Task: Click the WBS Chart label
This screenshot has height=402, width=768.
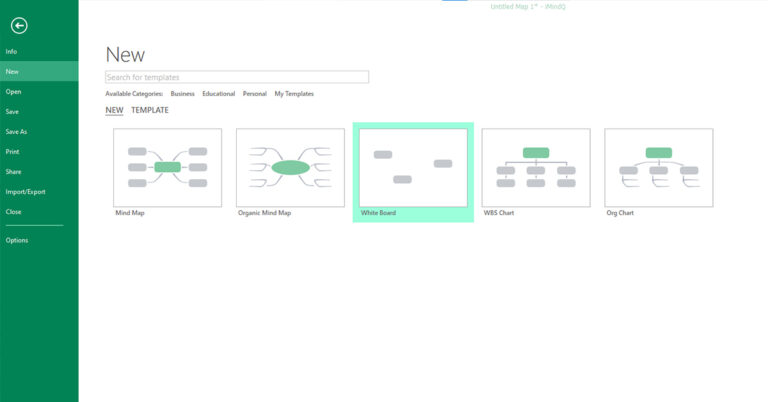Action: [499, 213]
